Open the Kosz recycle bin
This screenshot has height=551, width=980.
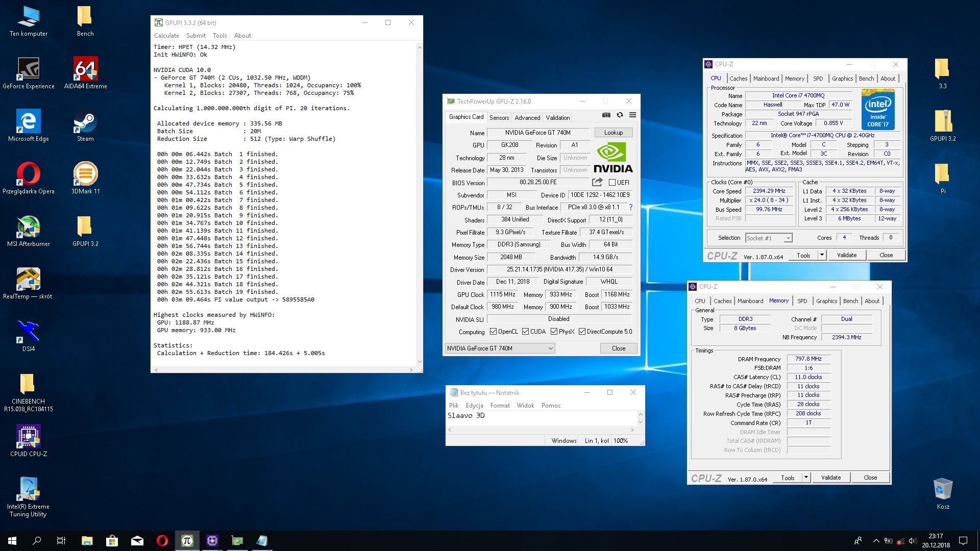point(943,494)
